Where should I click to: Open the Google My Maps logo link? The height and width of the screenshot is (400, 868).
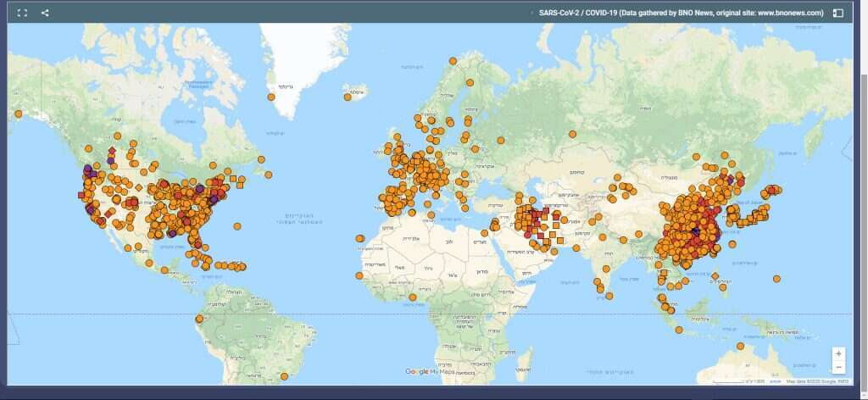428,372
